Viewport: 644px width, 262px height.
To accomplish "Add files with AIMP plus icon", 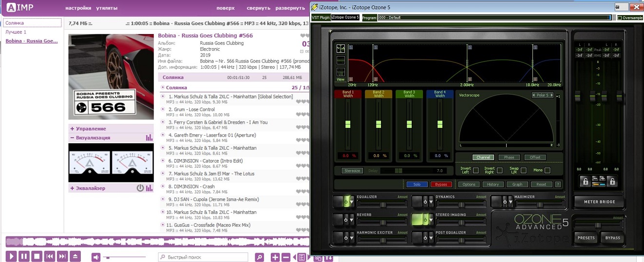I will point(275,257).
